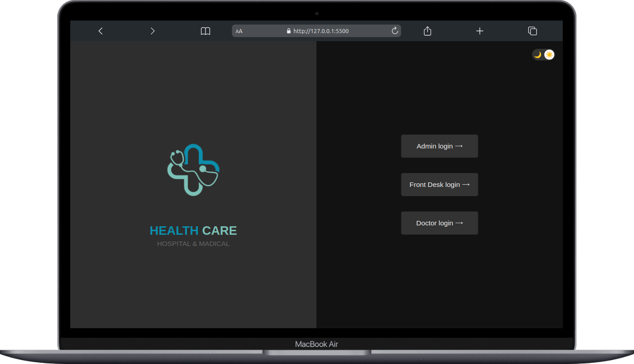
Task: Click the HOSPITAL & MADICAL tagline
Action: 193,244
